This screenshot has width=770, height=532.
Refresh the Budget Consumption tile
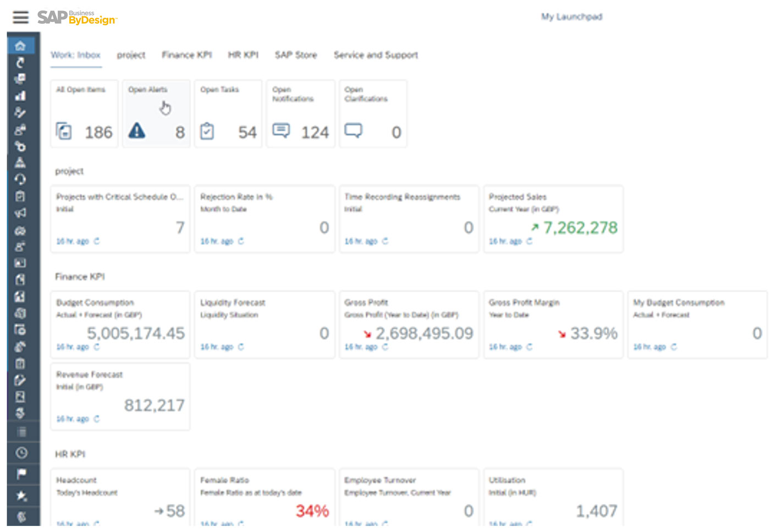click(x=97, y=347)
